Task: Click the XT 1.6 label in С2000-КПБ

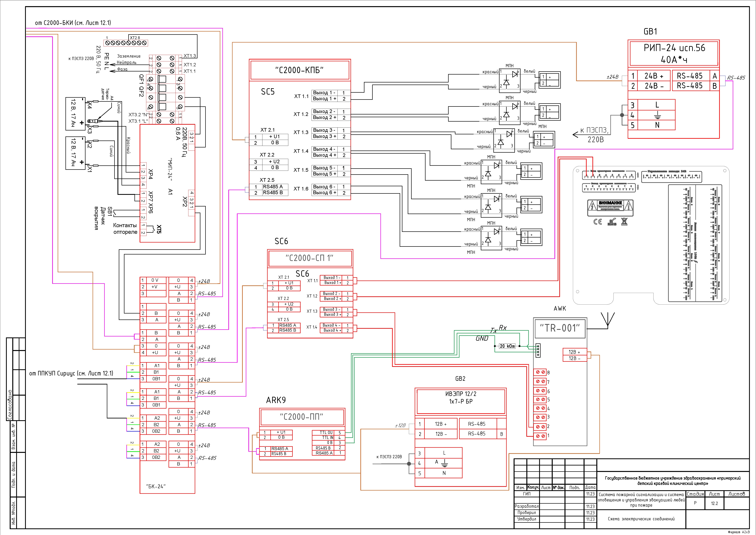Action: [301, 189]
